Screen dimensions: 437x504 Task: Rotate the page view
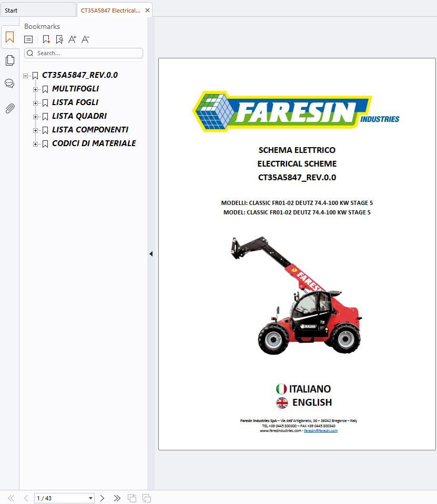[131, 498]
